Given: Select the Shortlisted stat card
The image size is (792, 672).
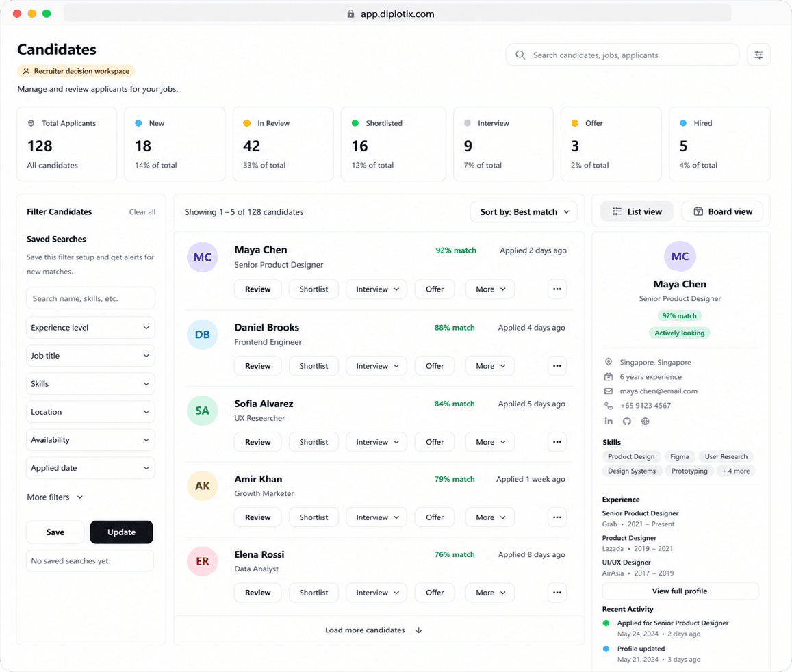Looking at the screenshot, I should tap(394, 144).
